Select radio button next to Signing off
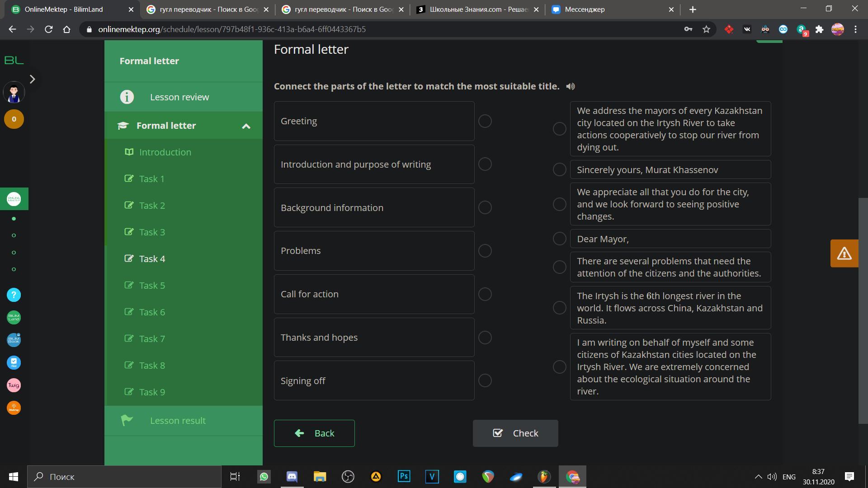Screen dimensions: 868x488 click(x=485, y=380)
